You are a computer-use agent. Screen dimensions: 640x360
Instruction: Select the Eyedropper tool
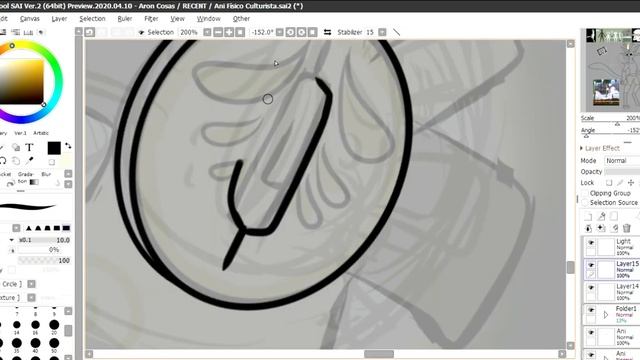(x=29, y=161)
